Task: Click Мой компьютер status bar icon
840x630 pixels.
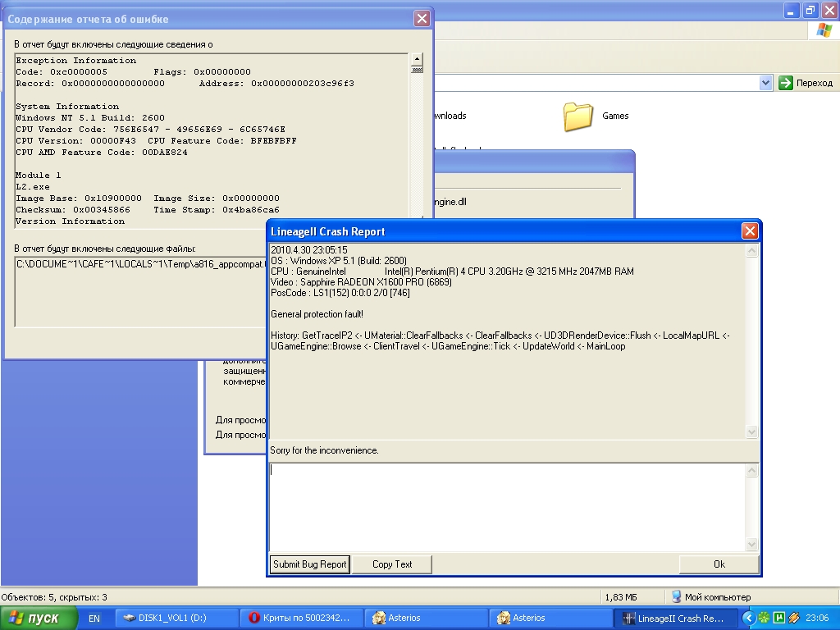Action: 677,596
